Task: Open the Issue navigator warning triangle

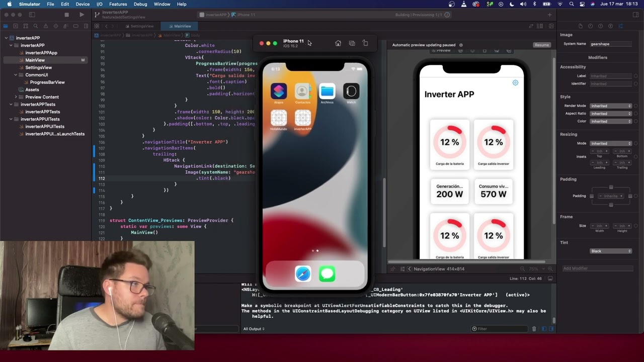Action: tap(46, 26)
